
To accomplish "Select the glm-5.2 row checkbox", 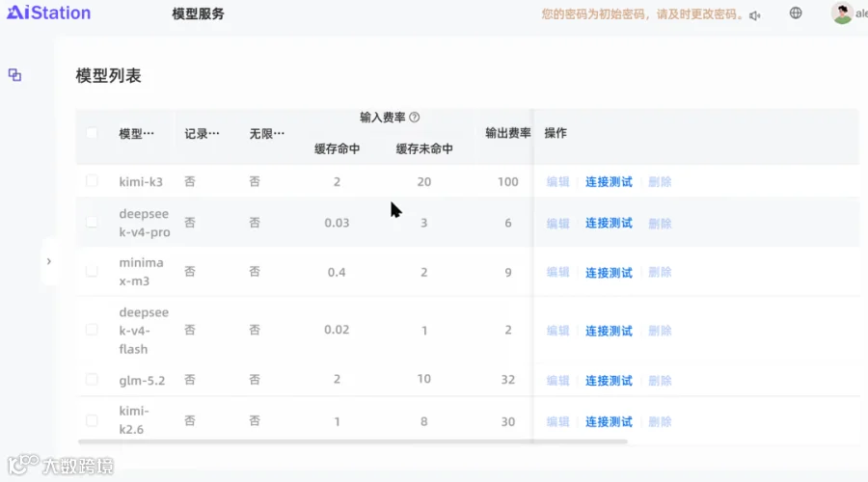I will pyautogui.click(x=92, y=380).
